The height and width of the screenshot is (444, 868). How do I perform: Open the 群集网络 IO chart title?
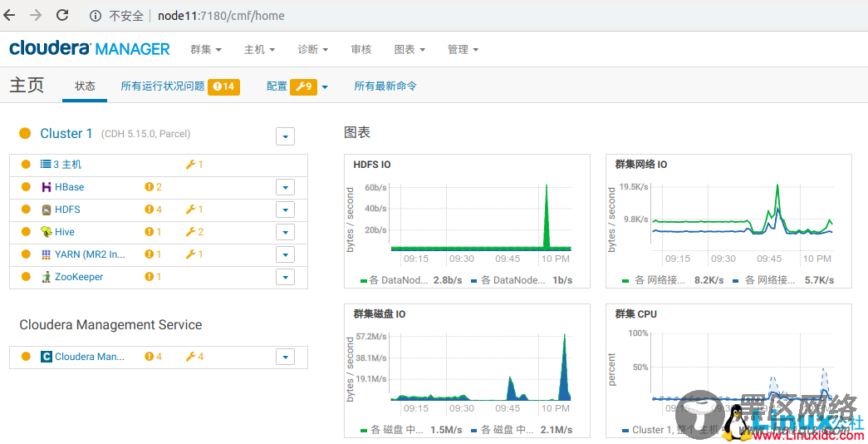(641, 165)
